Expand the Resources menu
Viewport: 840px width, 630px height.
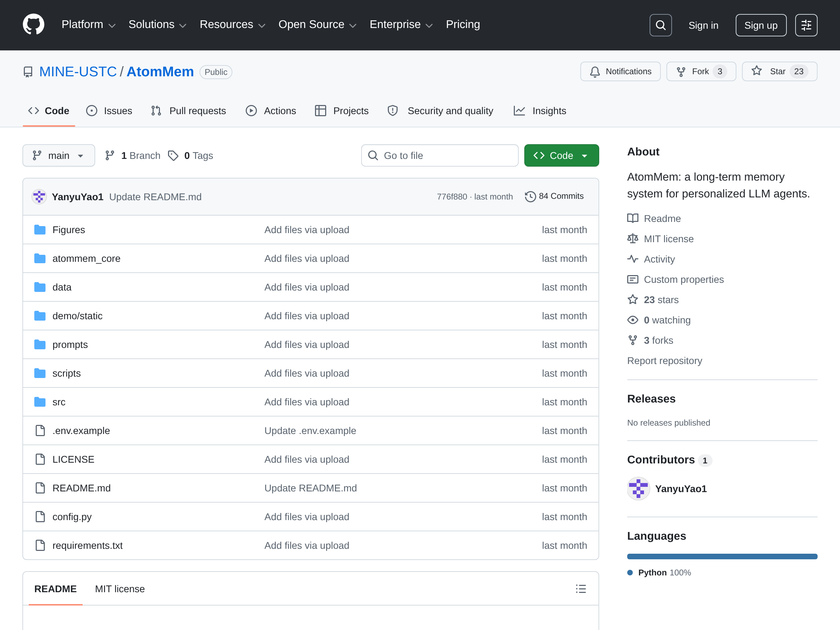tap(232, 25)
